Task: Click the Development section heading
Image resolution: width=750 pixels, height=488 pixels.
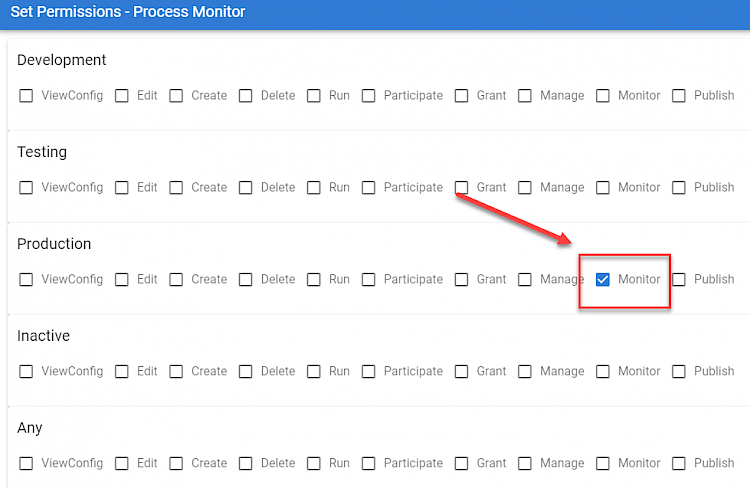Action: (62, 60)
